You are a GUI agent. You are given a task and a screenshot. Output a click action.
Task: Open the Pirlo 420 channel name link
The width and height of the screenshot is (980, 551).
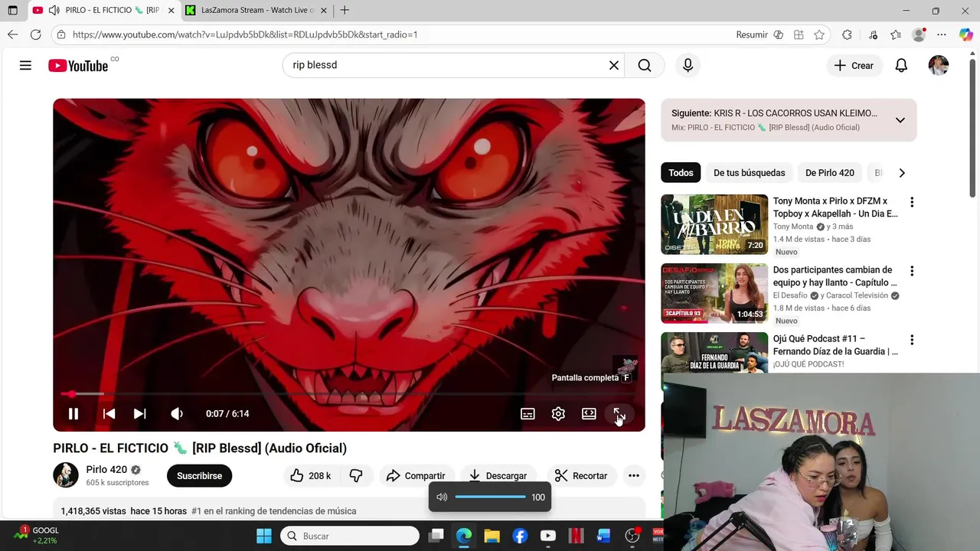(x=106, y=469)
